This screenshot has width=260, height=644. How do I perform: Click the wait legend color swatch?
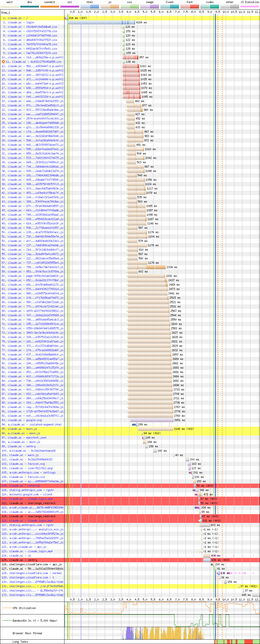pyautogui.click(x=10, y=6)
